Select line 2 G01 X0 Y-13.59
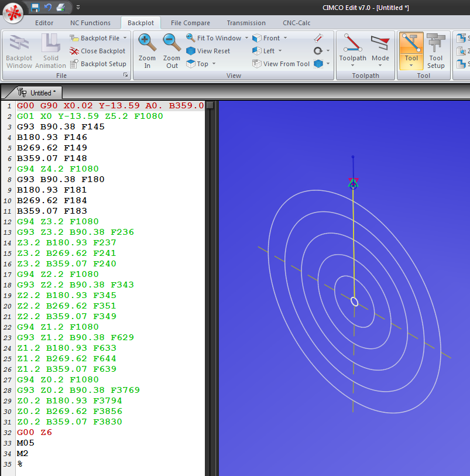The width and height of the screenshot is (470, 476). [90, 117]
